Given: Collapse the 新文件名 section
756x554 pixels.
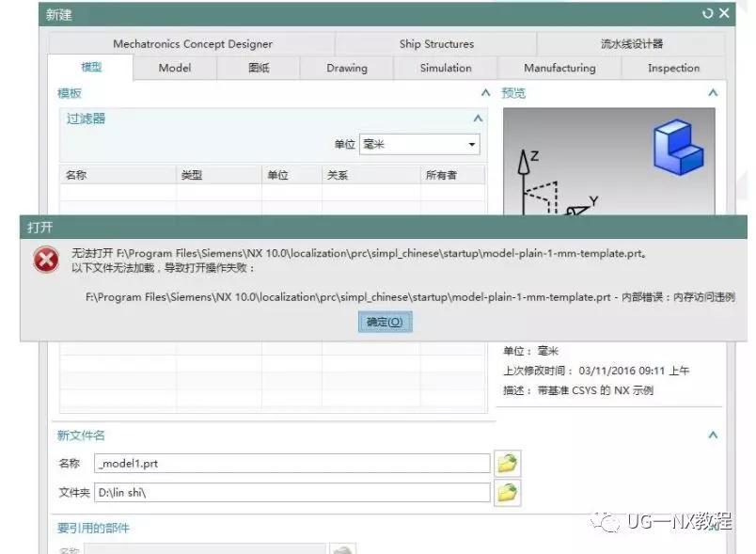Looking at the screenshot, I should coord(712,435).
